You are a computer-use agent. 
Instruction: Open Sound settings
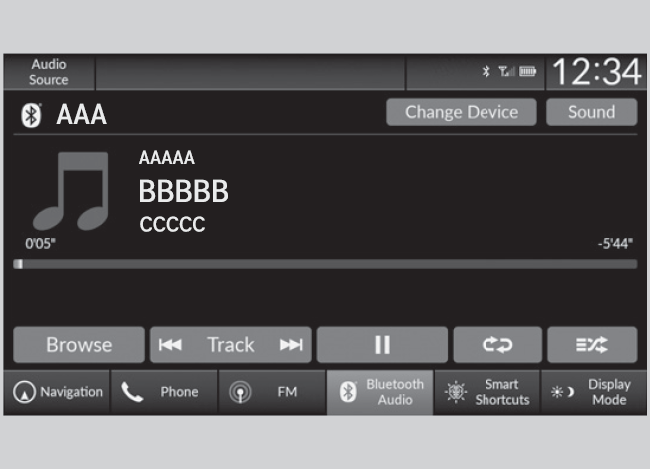(592, 112)
